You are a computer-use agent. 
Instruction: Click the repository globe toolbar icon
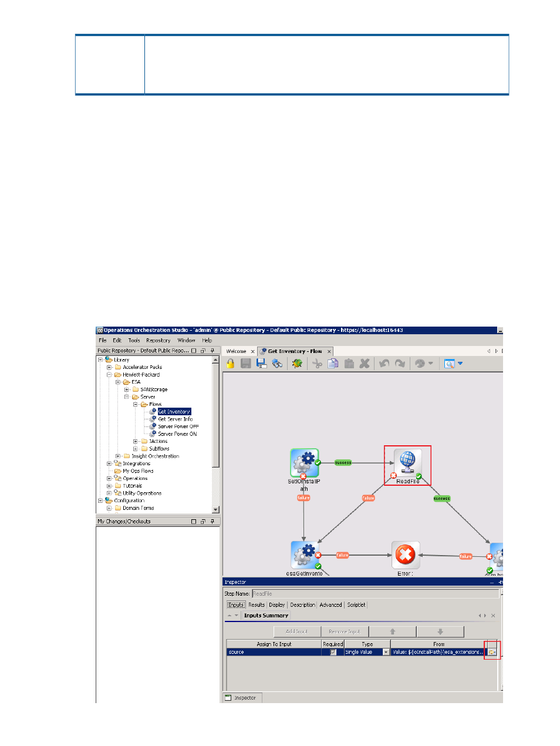point(277,364)
